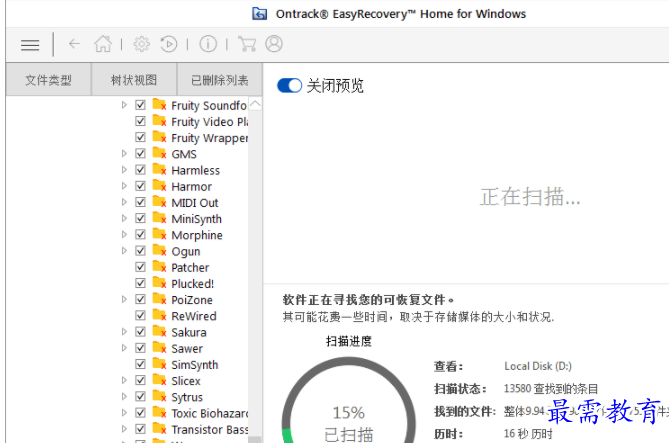Uncheck the Fruity Wrapper checkbox
This screenshot has width=669, height=443.
tap(140, 137)
